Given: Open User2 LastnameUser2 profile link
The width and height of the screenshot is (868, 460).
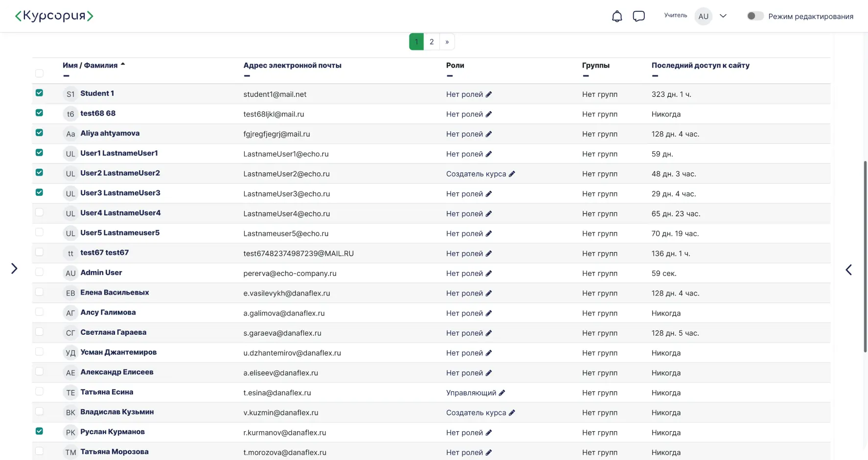Looking at the screenshot, I should (x=120, y=173).
